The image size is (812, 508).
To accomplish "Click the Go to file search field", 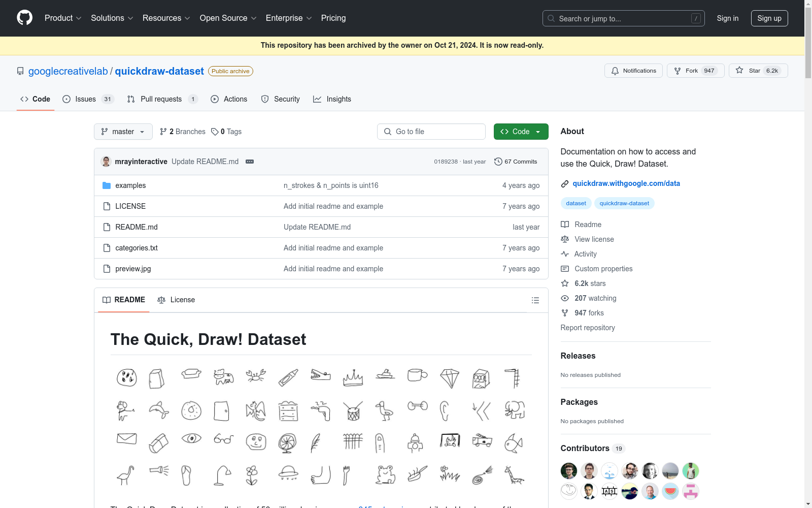I will point(431,132).
